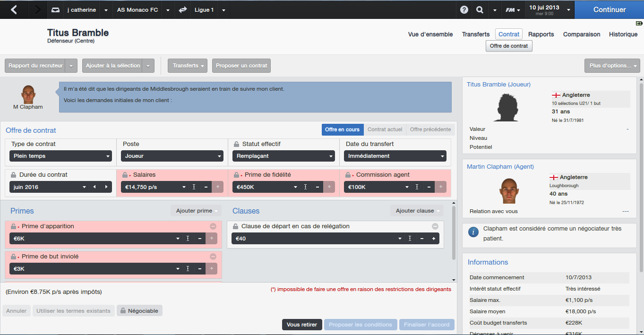Screen dimensions: 644x335
Task: Step contract duration forward with right arrow
Action: [x=106, y=187]
